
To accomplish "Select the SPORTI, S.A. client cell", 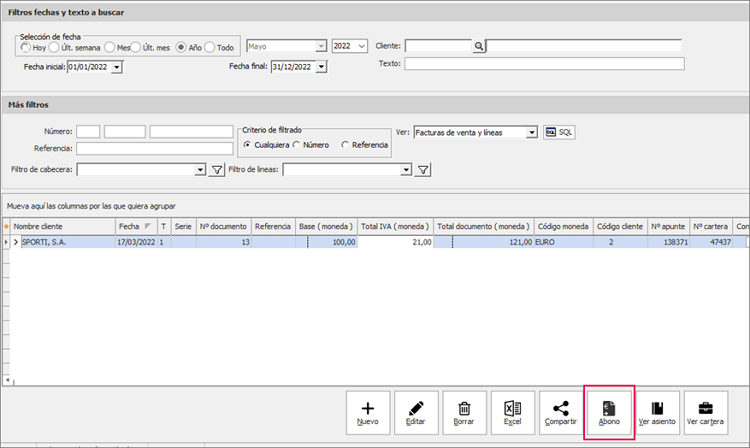I will [x=68, y=242].
